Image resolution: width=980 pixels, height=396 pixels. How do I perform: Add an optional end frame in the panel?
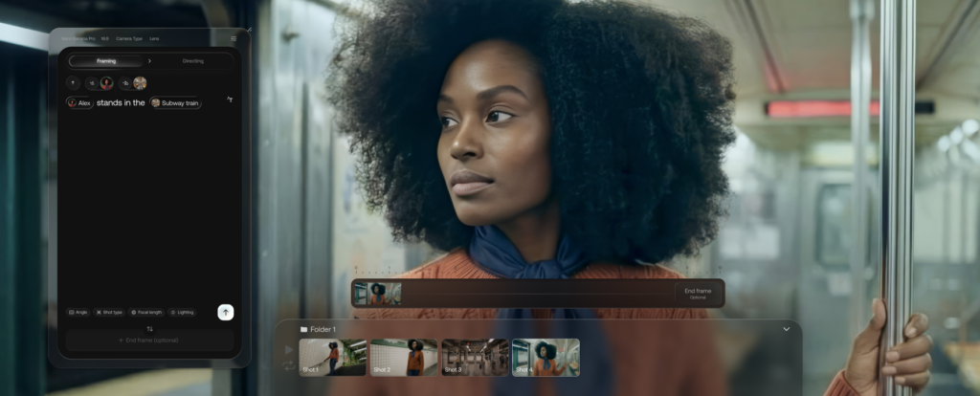[150, 341]
